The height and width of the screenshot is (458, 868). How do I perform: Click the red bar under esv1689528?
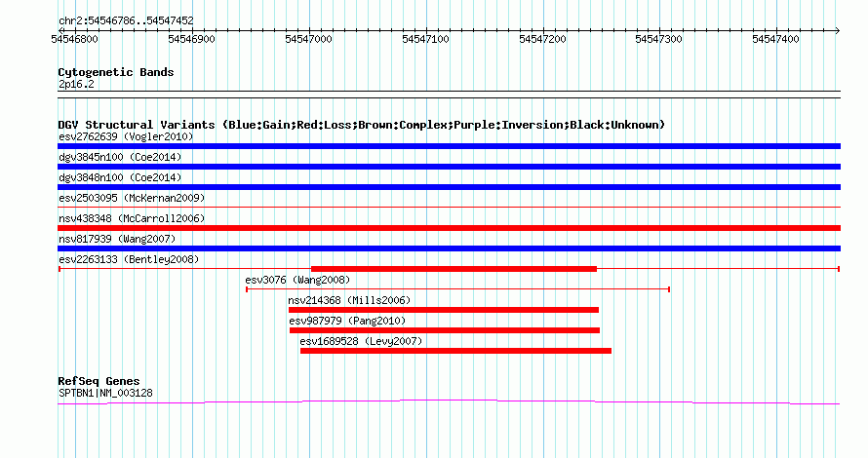tap(455, 351)
